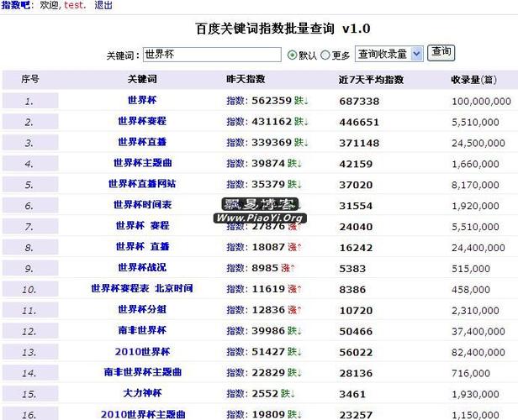
Task: Click the 查询 button
Action: (441, 53)
